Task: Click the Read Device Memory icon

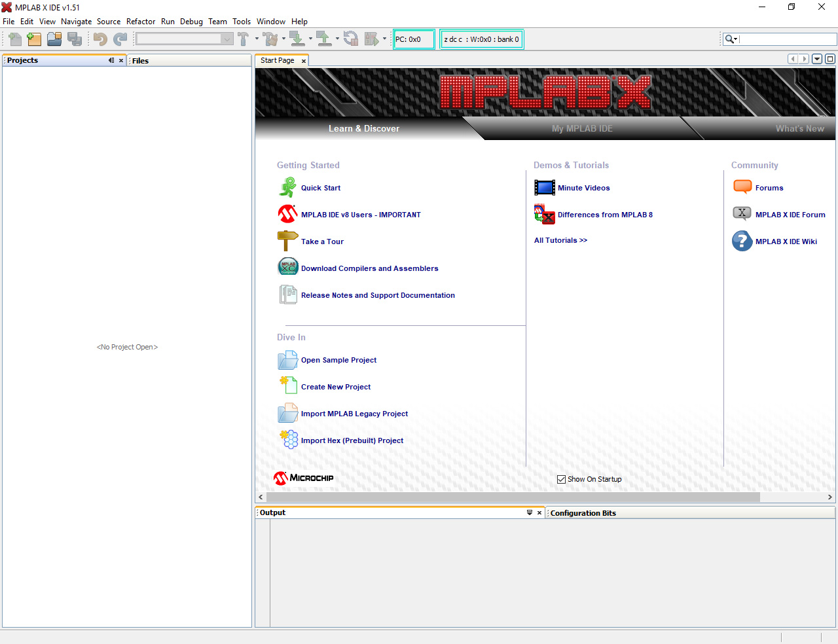Action: pos(324,39)
